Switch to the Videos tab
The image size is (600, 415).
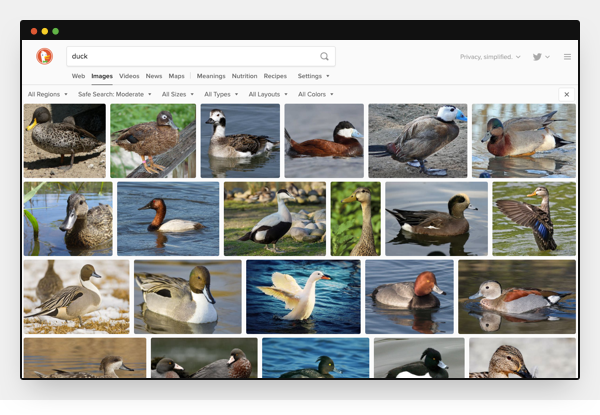pyautogui.click(x=129, y=76)
